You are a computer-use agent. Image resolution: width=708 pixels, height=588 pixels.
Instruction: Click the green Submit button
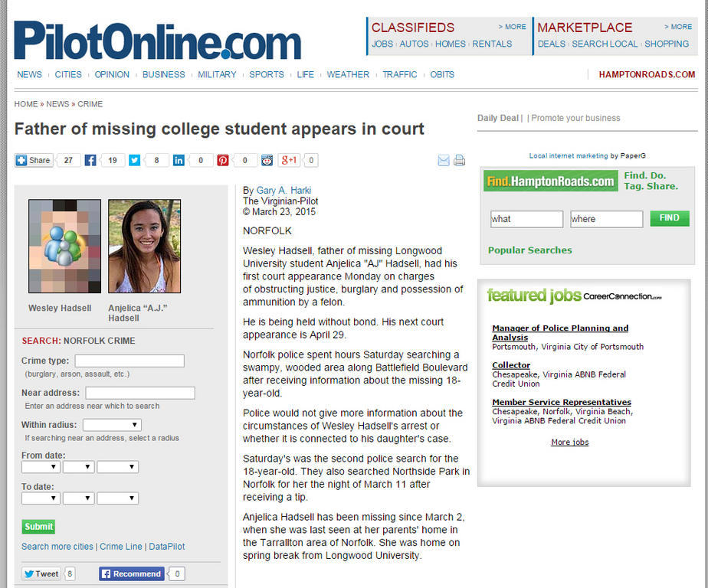[x=38, y=527]
